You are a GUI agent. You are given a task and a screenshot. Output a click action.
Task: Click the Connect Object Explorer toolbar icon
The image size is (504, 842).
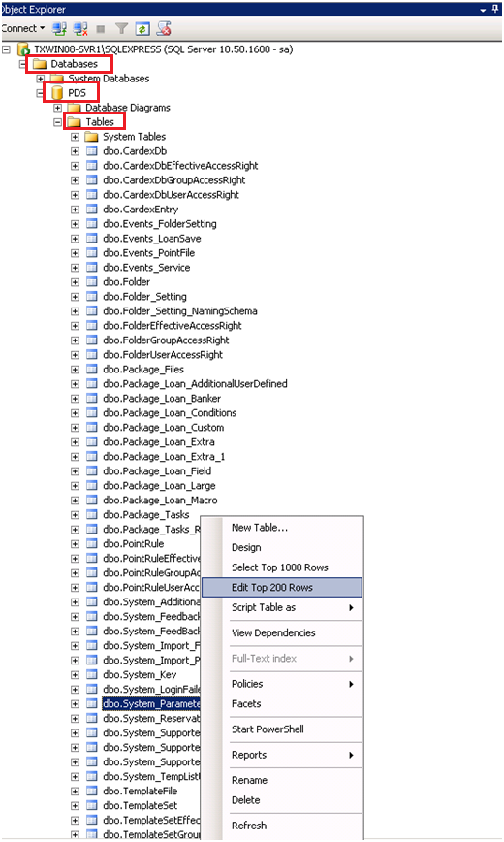tap(59, 28)
